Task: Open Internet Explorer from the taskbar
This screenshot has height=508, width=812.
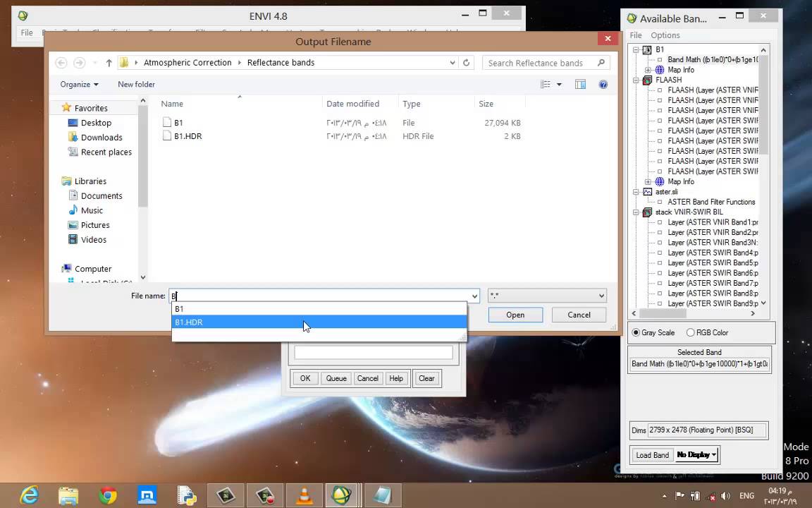Action: click(x=29, y=495)
